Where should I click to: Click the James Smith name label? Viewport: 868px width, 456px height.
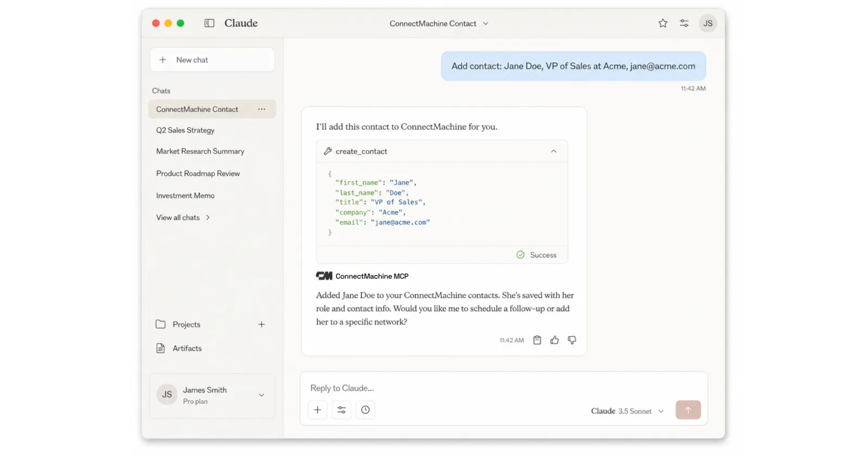(x=205, y=390)
